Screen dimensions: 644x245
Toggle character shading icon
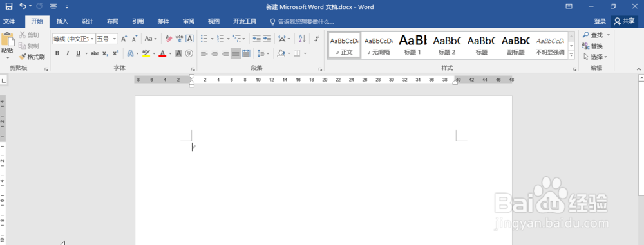[x=178, y=53]
